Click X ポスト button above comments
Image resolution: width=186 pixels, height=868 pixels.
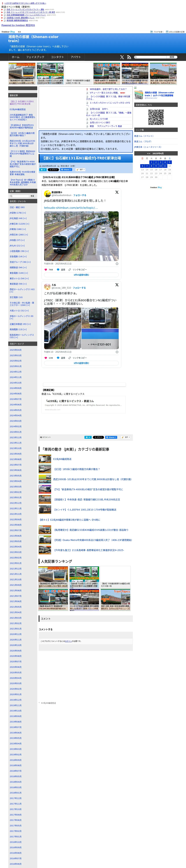(98, 437)
